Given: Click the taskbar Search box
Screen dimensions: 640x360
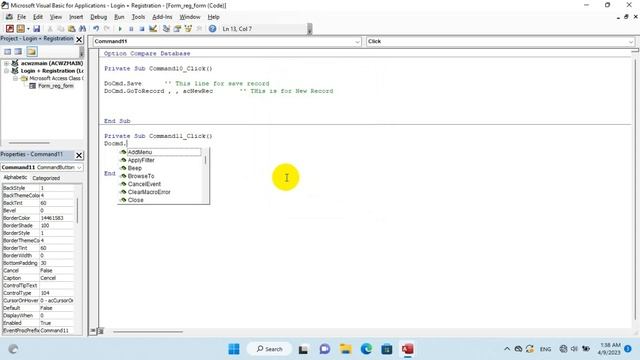Looking at the screenshot, I should coord(269,349).
